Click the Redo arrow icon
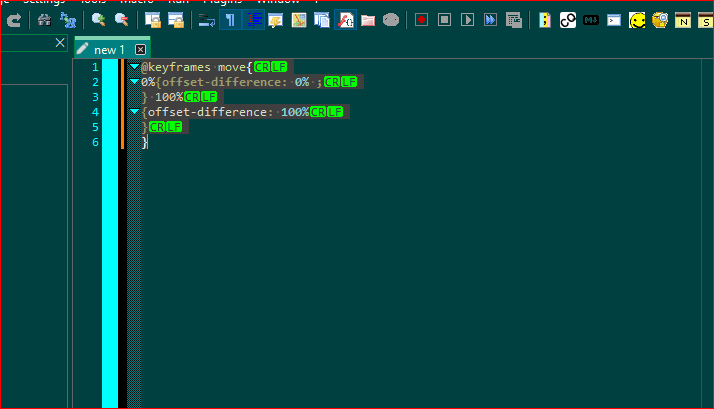 (x=14, y=20)
